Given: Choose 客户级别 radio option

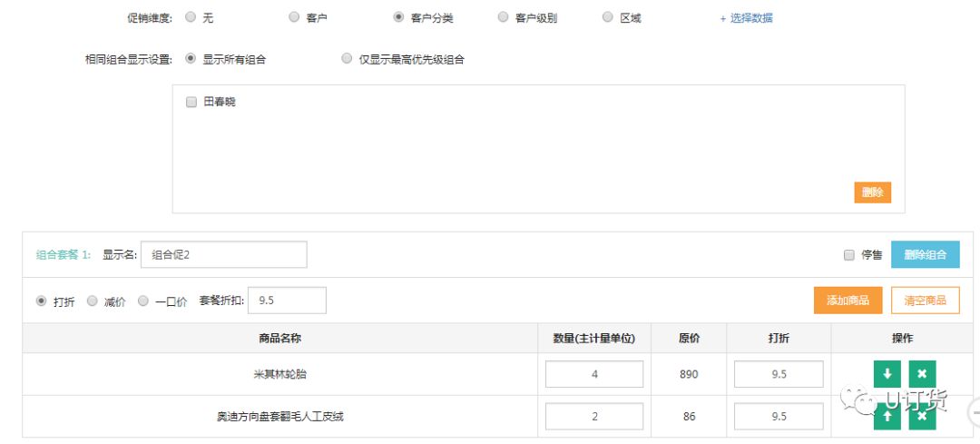Looking at the screenshot, I should pos(503,17).
